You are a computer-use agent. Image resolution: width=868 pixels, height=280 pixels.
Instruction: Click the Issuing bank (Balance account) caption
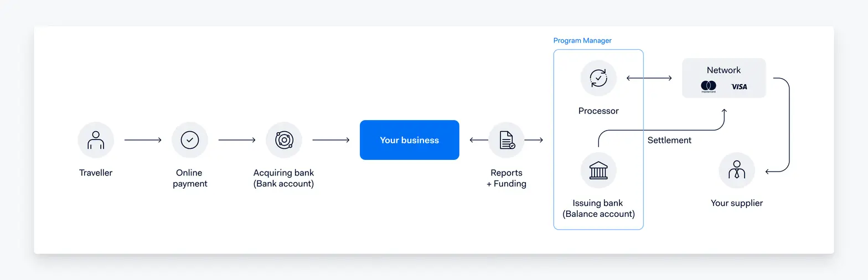pos(598,209)
